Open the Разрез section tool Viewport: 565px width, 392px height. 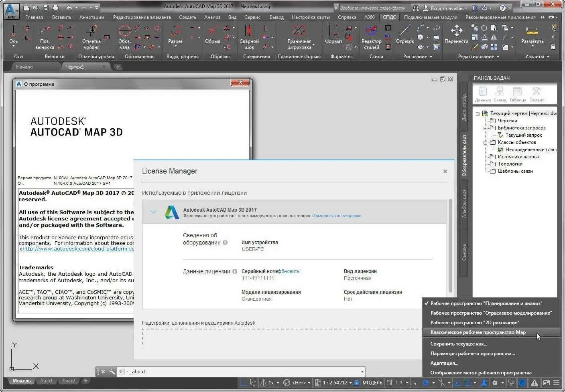(175, 35)
